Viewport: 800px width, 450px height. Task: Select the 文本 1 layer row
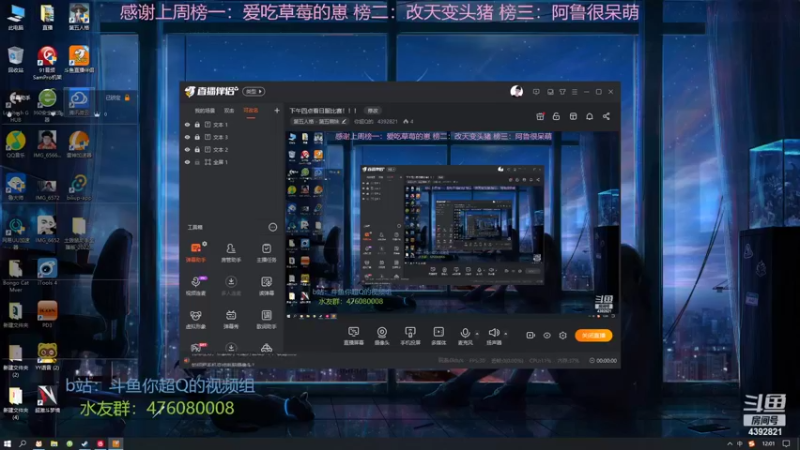(232, 124)
